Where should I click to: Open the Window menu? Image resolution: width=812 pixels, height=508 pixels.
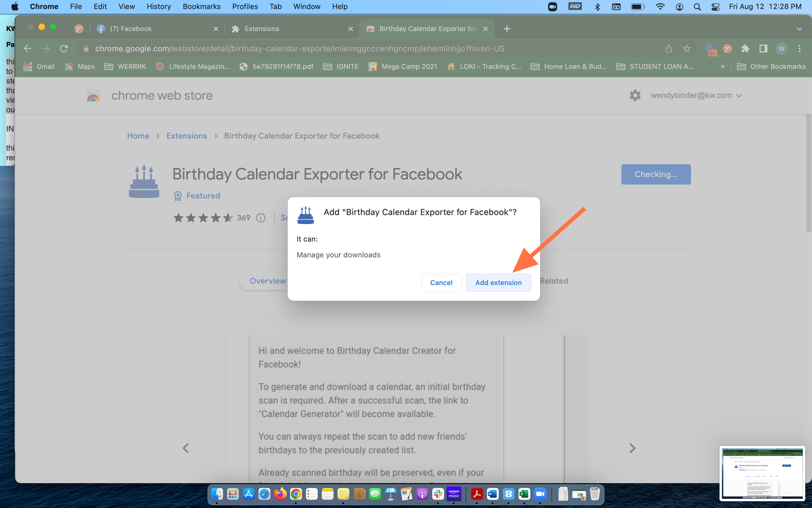pyautogui.click(x=307, y=6)
